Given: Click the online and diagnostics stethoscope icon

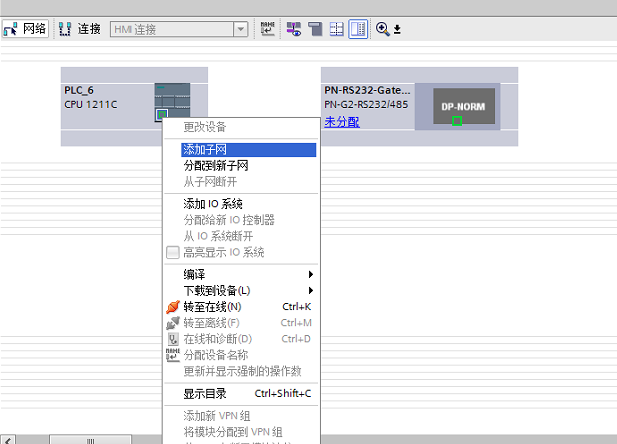Looking at the screenshot, I should click(173, 339).
